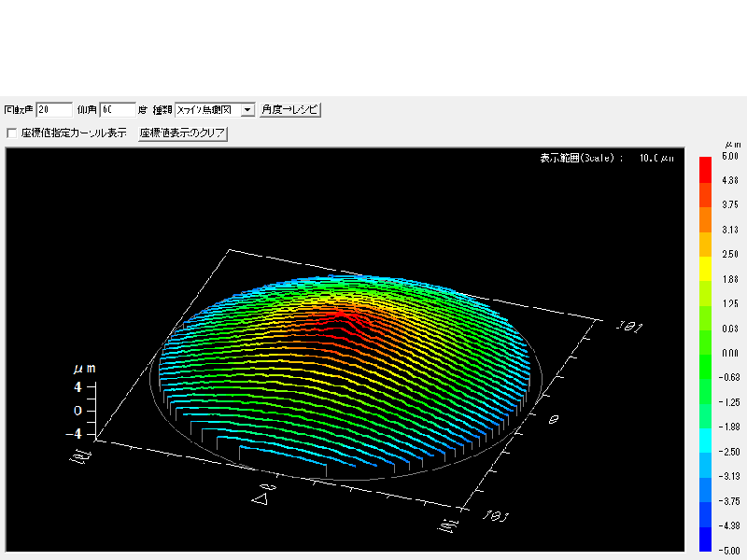Click the 回転角 rotation angle input field
The width and height of the screenshot is (747, 560).
click(x=54, y=109)
